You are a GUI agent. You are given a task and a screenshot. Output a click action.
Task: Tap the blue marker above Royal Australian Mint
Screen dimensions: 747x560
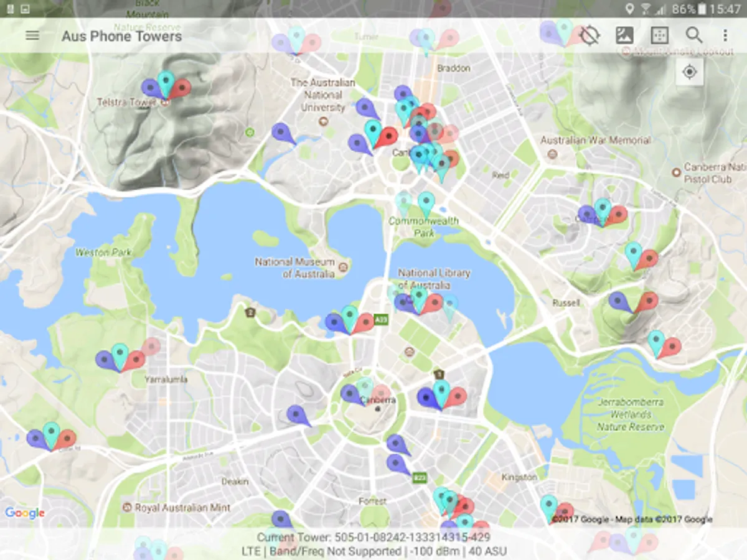pos(281,520)
